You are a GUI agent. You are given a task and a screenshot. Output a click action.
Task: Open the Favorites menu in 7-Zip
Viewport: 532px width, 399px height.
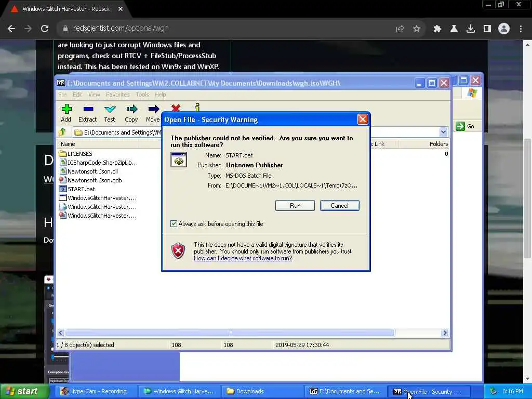pos(117,95)
